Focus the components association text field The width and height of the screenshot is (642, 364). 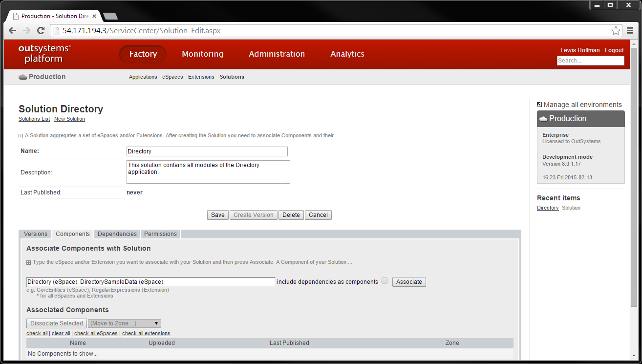click(151, 282)
